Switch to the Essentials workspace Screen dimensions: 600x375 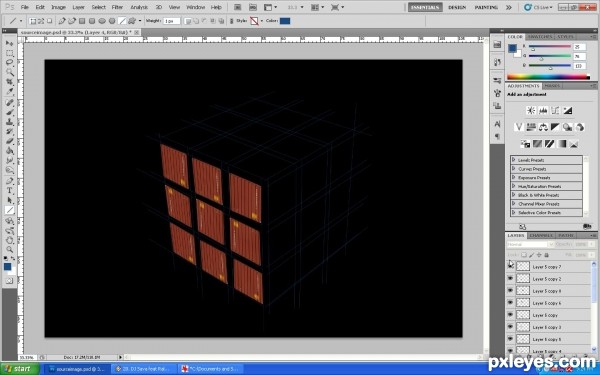tap(425, 7)
